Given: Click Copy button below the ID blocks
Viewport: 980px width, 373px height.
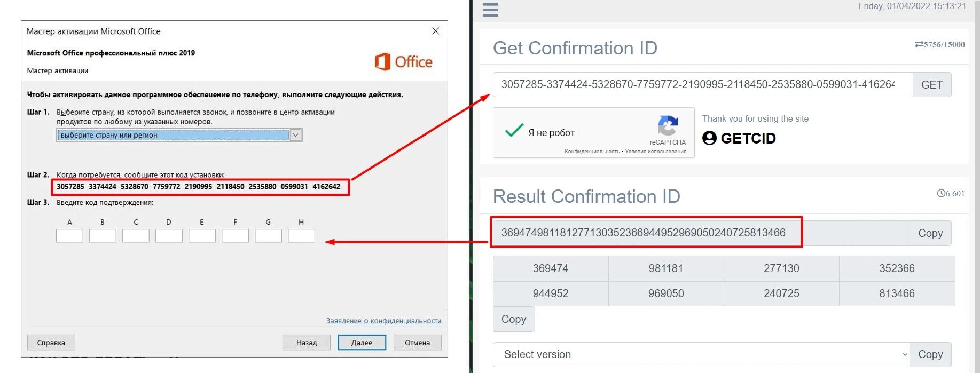Looking at the screenshot, I should [514, 319].
